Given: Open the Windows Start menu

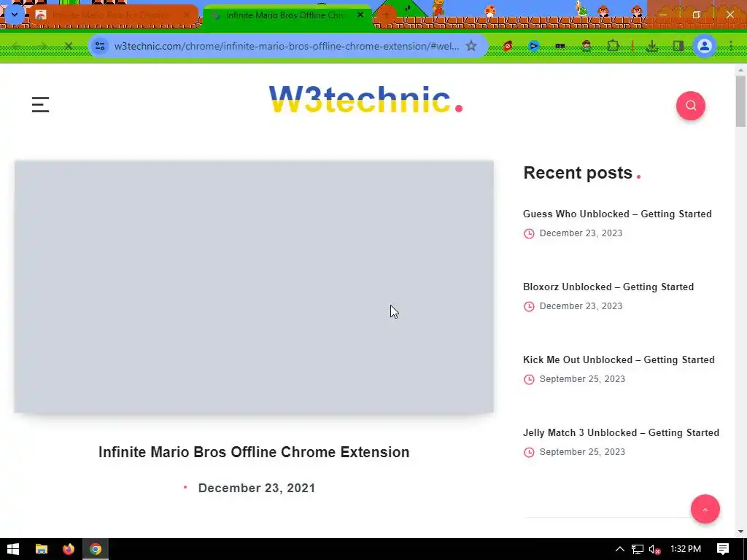Looking at the screenshot, I should pos(13,549).
